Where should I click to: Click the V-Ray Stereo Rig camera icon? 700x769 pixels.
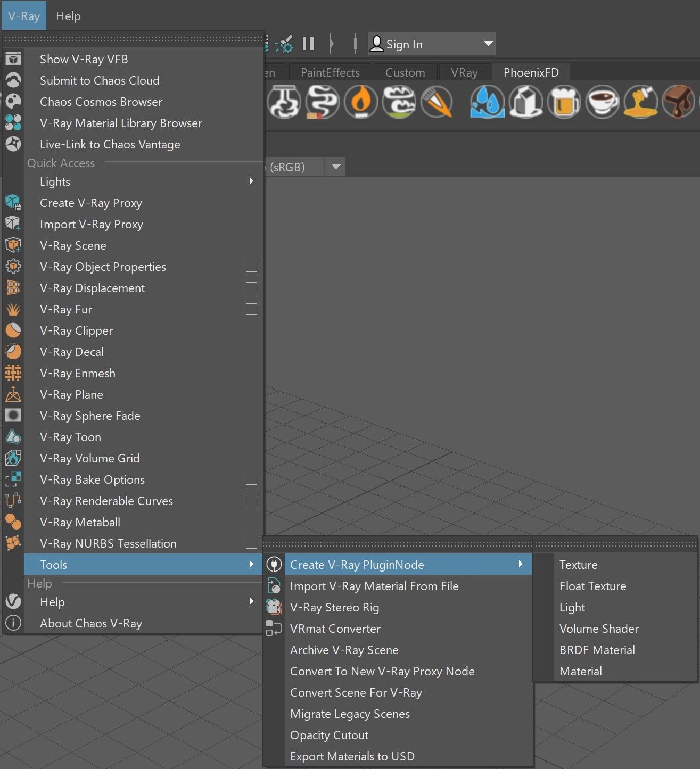point(274,607)
